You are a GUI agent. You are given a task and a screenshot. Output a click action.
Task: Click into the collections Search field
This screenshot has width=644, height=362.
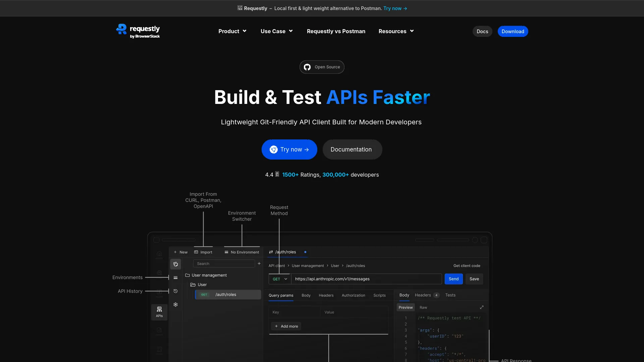(x=224, y=263)
